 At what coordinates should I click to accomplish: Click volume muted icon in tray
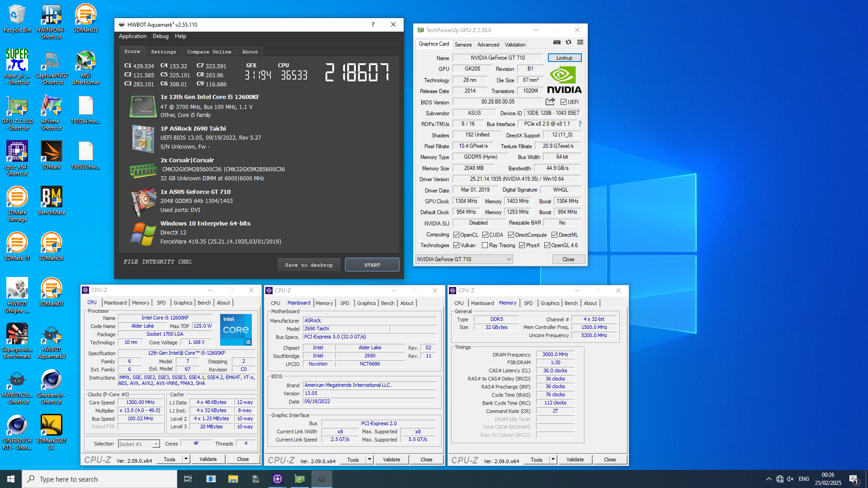(x=790, y=479)
